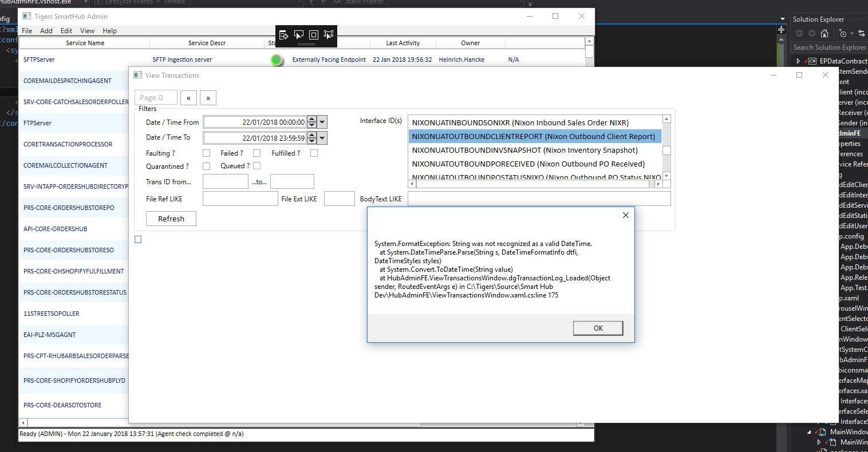Click services grid scroll up arrow
Screen dimensions: 868x452
tap(590, 42)
